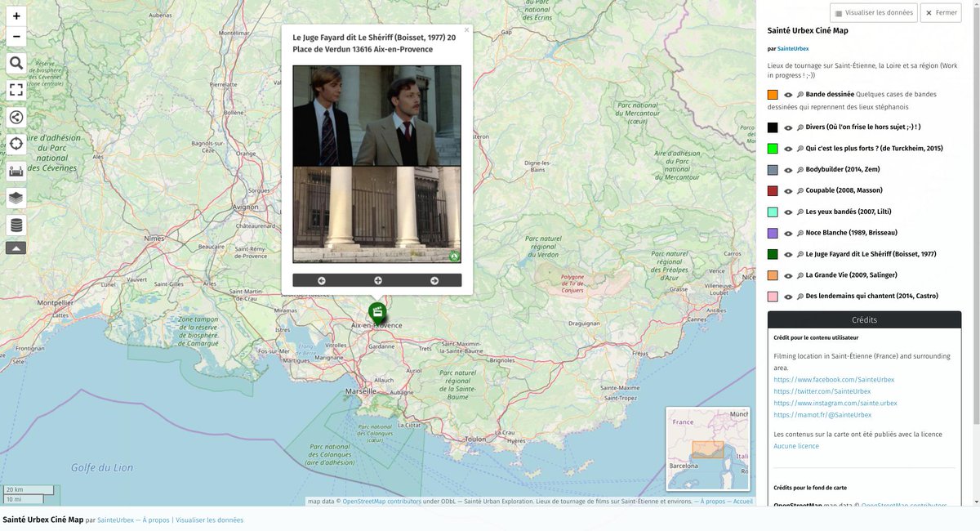
Task: Toggle eye icon for Les yeux bandés
Action: [x=788, y=212]
